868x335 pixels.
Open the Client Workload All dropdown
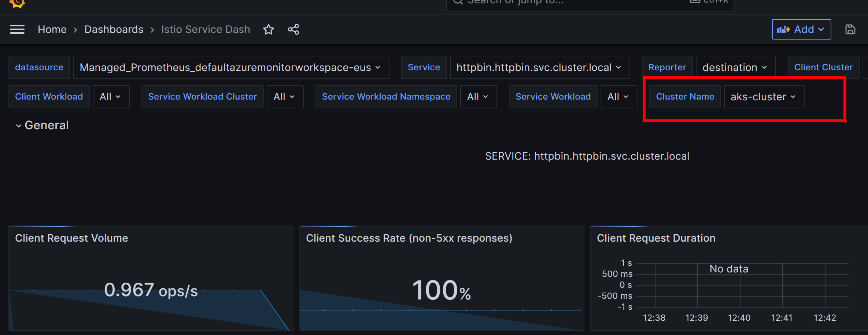click(x=111, y=97)
